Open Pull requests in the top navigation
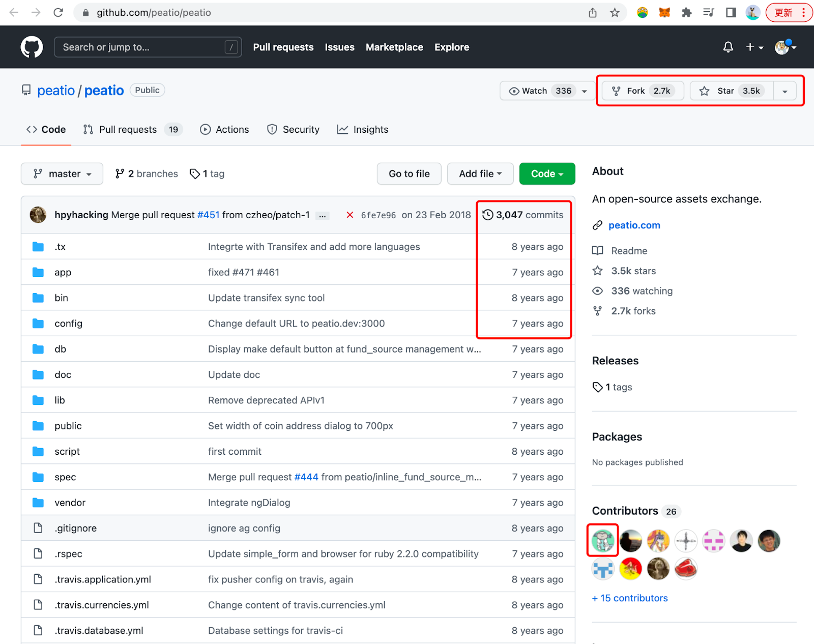The height and width of the screenshot is (644, 814). pyautogui.click(x=283, y=47)
